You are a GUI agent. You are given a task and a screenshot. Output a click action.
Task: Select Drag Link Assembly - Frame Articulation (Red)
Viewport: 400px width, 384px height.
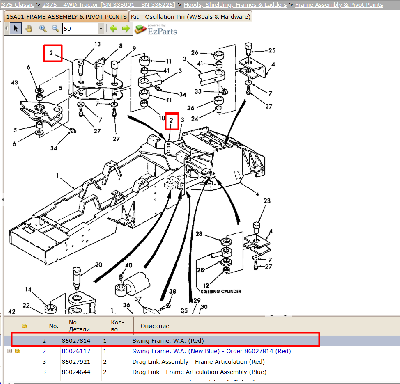click(198, 362)
